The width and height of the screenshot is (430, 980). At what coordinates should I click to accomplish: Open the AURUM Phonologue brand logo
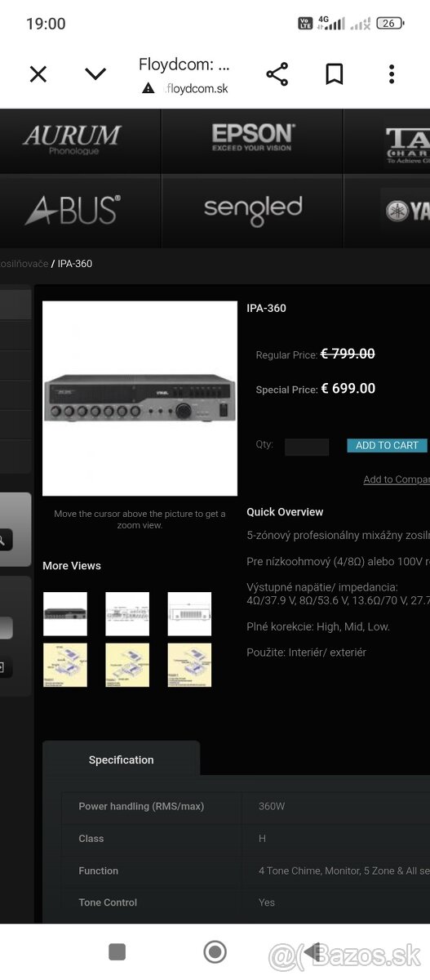point(72,140)
